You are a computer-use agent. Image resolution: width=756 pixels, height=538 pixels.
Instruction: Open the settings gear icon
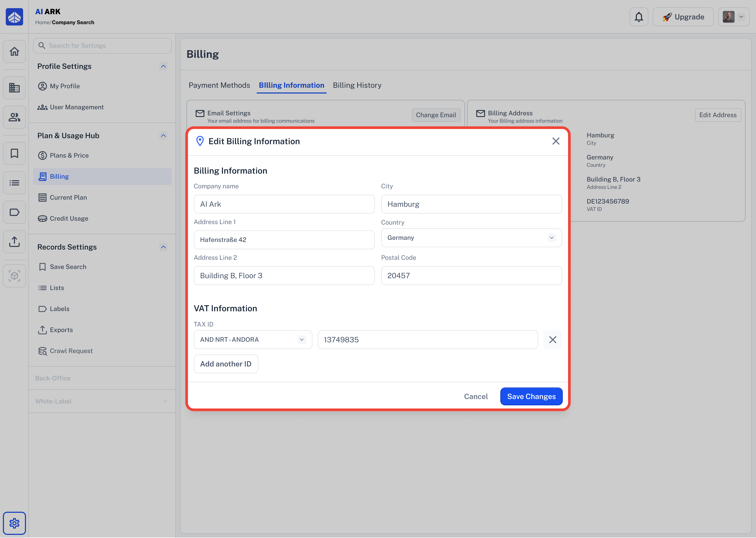click(x=14, y=523)
